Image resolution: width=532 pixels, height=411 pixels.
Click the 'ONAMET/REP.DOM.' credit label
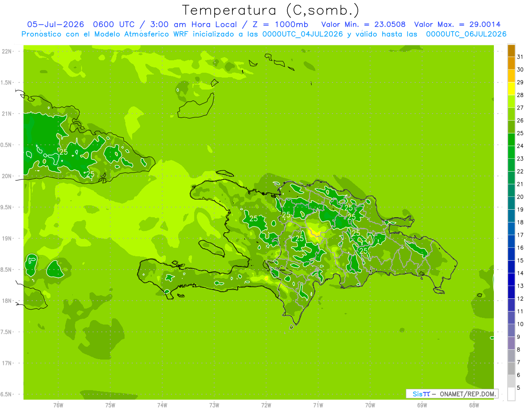coord(467,394)
